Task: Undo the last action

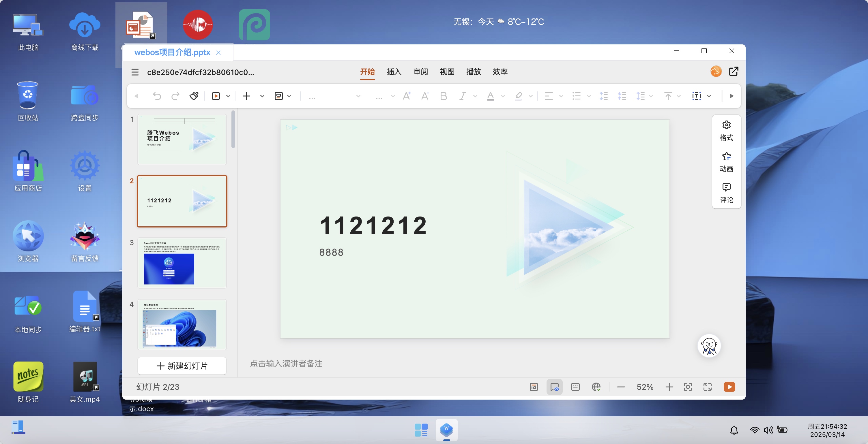Action: tap(157, 96)
